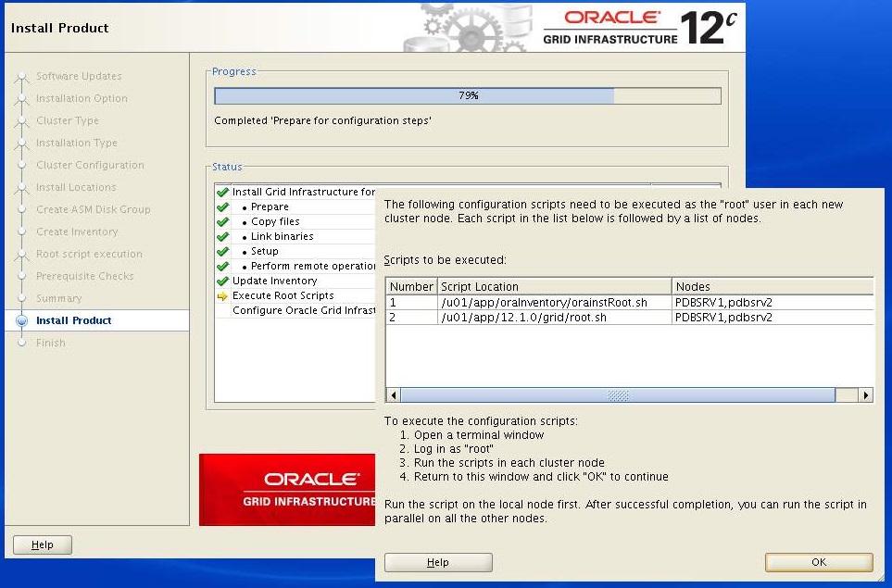Click Summary step in sidebar
This screenshot has height=588, width=892.
click(x=58, y=298)
